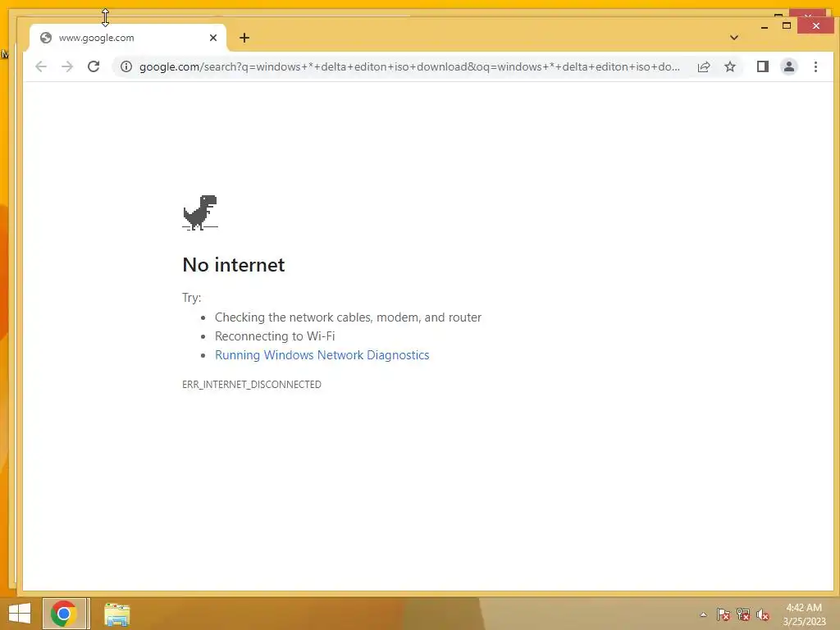Image resolution: width=840 pixels, height=630 pixels.
Task: Open File Explorer from the taskbar
Action: pos(116,614)
